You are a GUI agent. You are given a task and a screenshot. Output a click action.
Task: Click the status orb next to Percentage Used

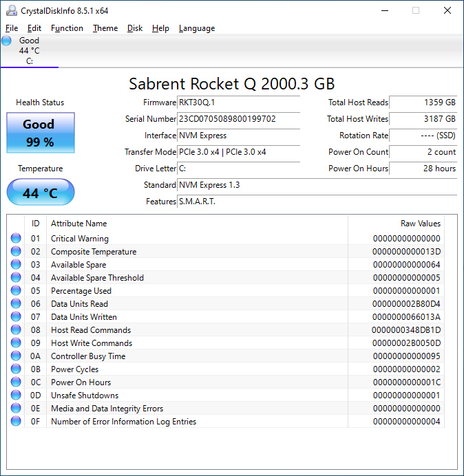16,291
